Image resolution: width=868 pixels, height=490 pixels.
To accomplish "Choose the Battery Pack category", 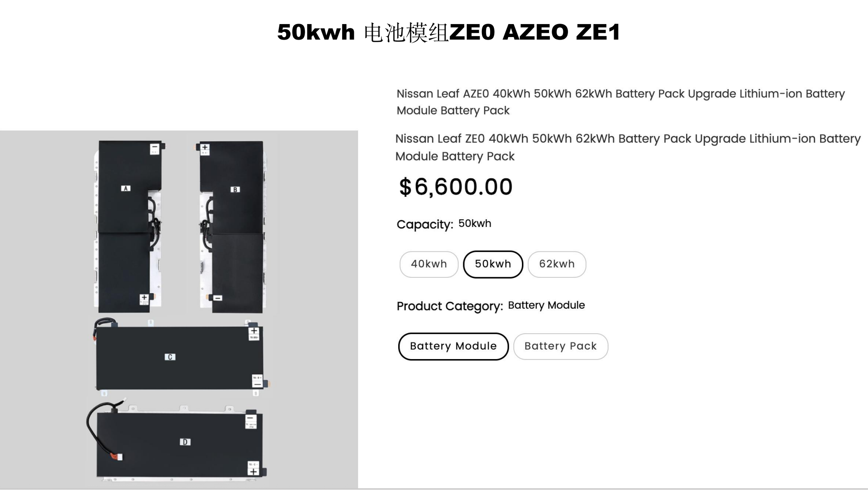I will pyautogui.click(x=561, y=346).
